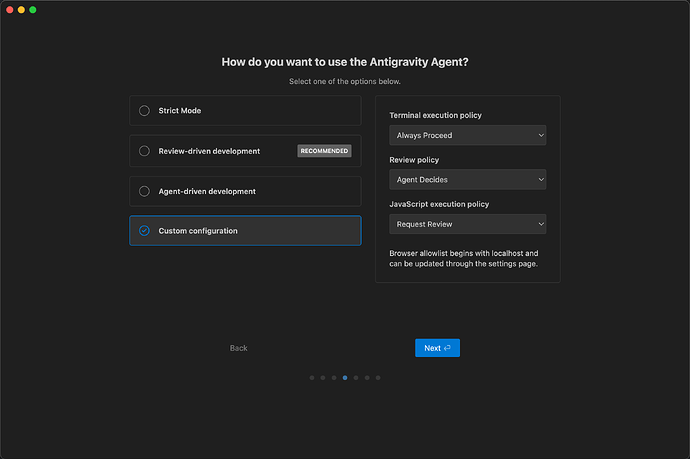690x459 pixels.
Task: Jump to fifth onboarding step dot
Action: [356, 378]
